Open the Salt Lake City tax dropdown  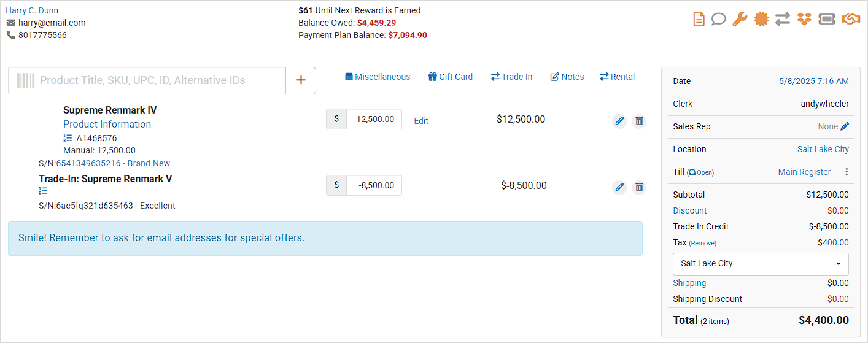(x=761, y=264)
